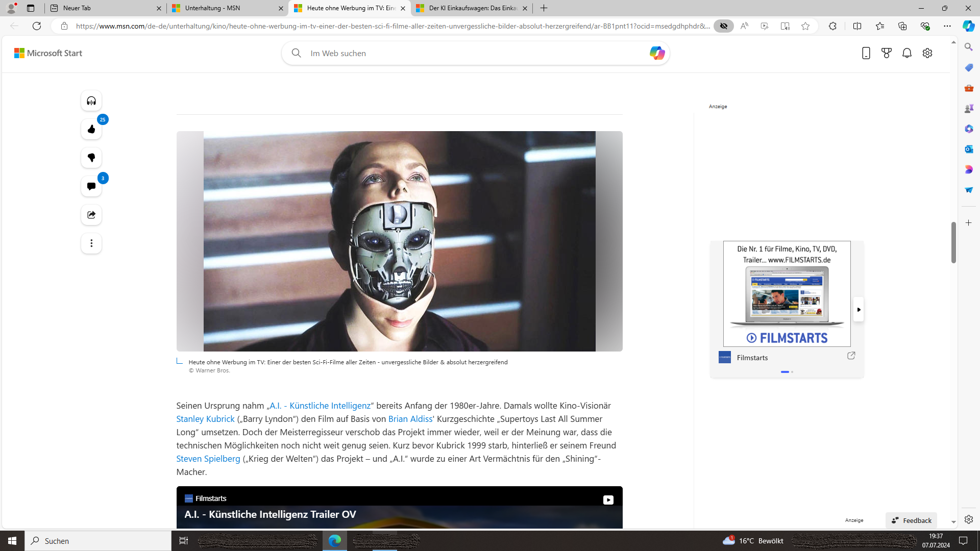The width and height of the screenshot is (980, 551).
Task: Click the Feedback button
Action: coord(912,520)
